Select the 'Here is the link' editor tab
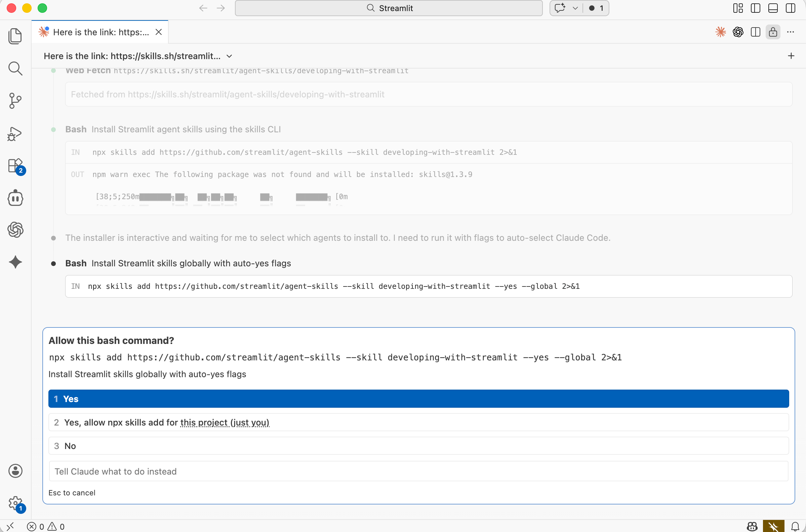806x532 pixels. (x=100, y=32)
